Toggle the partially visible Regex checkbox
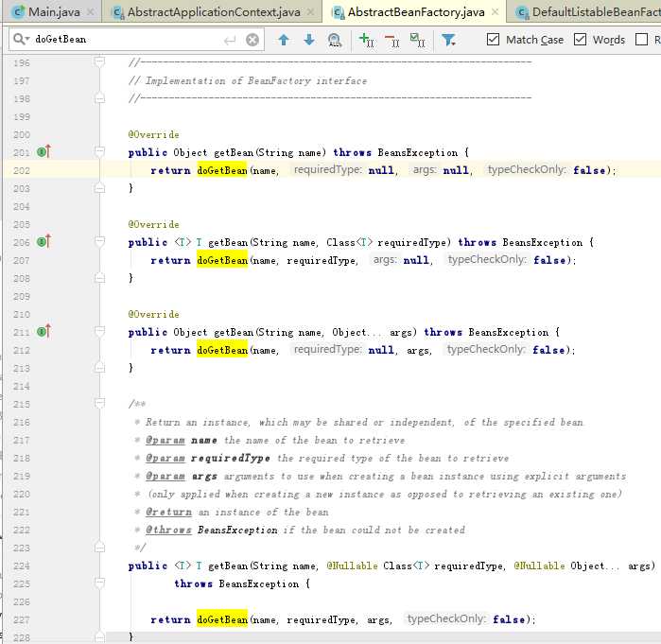Image resolution: width=661 pixels, height=644 pixels. (x=641, y=40)
